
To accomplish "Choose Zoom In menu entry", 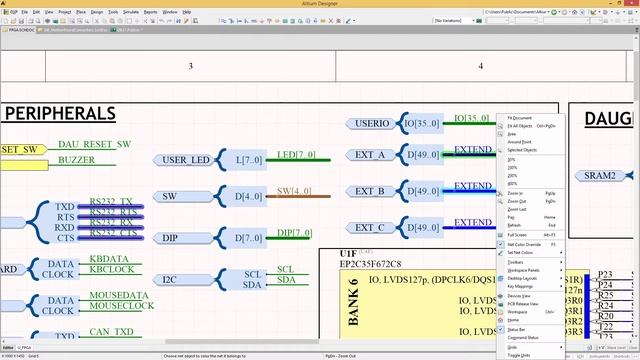I will click(x=531, y=193).
